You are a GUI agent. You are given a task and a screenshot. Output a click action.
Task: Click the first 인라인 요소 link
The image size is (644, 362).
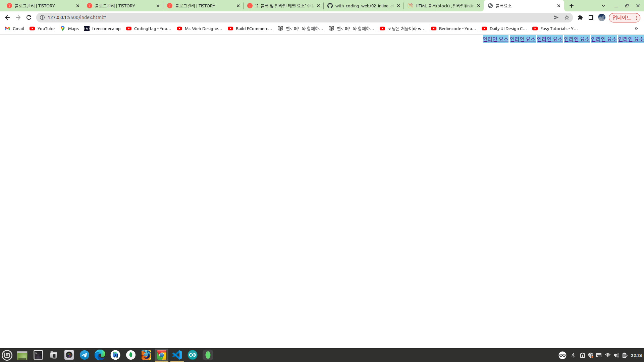click(495, 39)
